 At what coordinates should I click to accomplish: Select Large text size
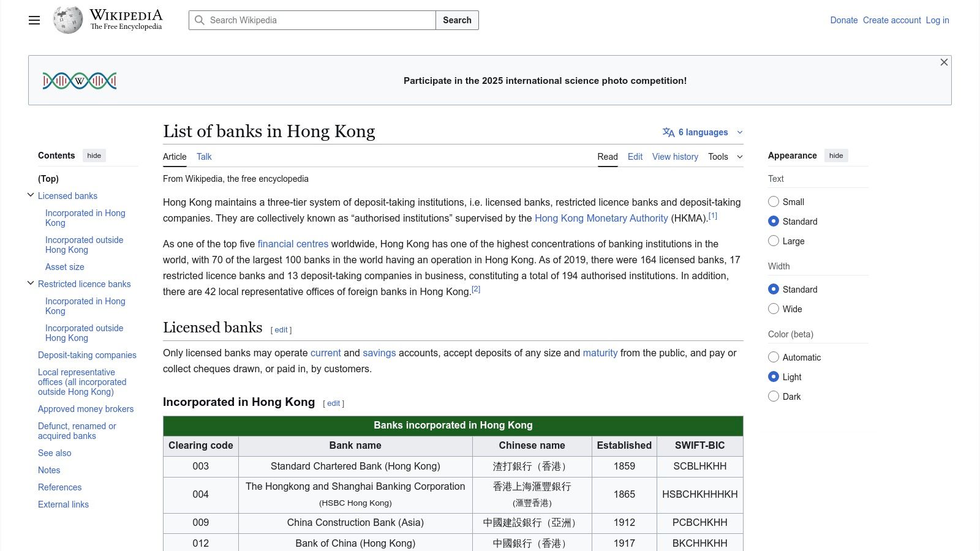pyautogui.click(x=774, y=241)
